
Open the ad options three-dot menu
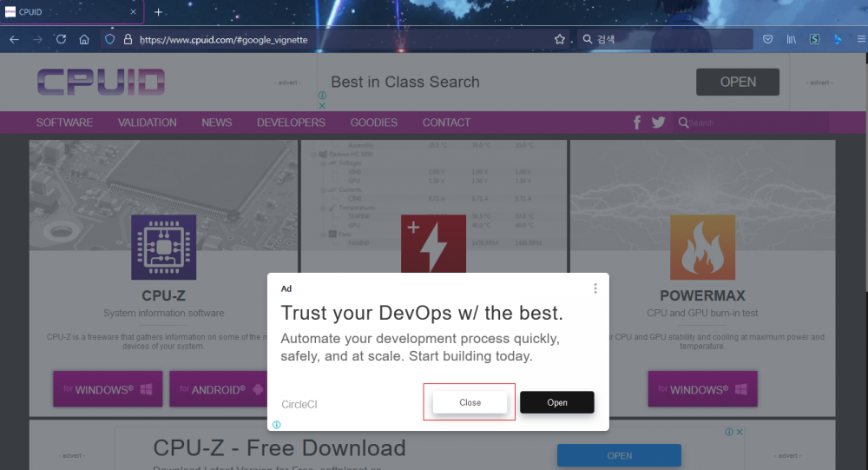click(595, 288)
